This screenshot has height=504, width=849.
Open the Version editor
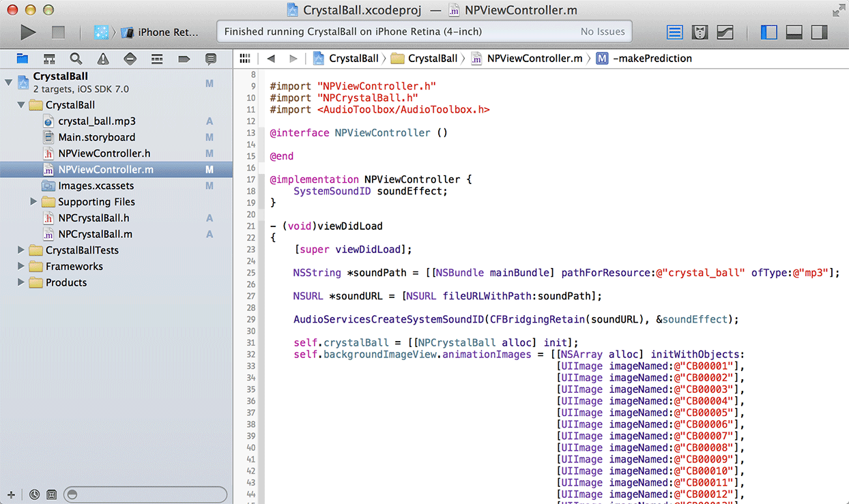coord(724,32)
